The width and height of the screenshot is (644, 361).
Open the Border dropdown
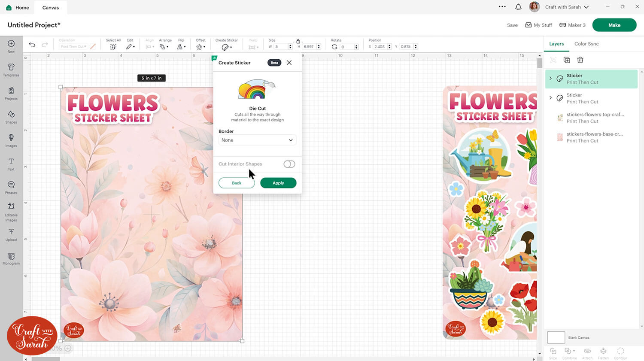(257, 140)
